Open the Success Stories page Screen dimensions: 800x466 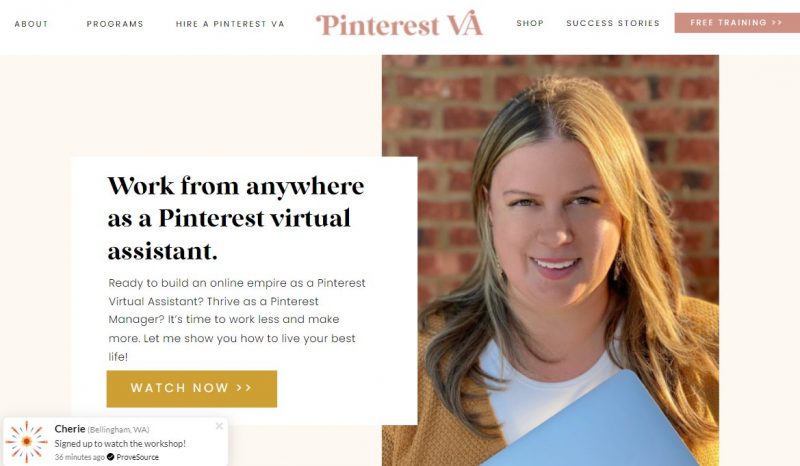[613, 23]
